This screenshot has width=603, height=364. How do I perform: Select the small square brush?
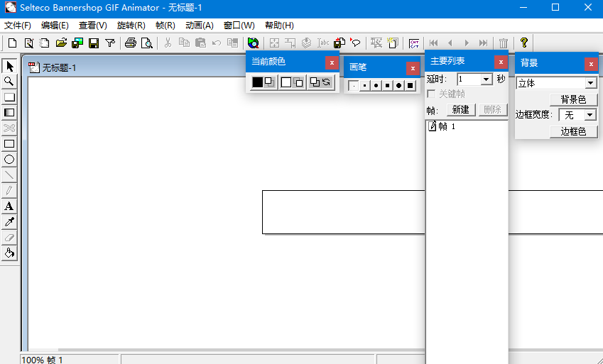tap(364, 86)
